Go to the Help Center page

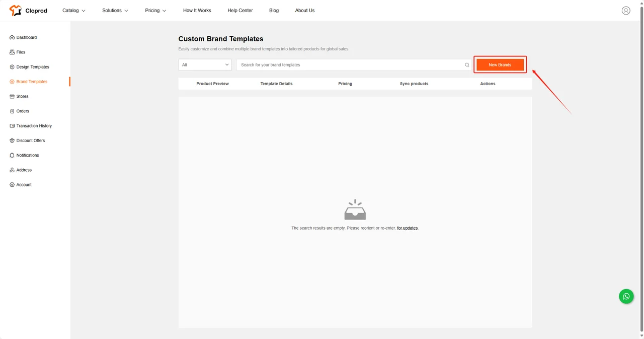240,11
